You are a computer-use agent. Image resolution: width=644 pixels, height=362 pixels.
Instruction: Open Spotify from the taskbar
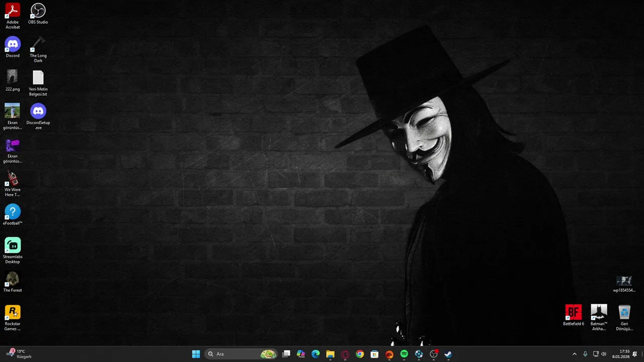pyautogui.click(x=404, y=354)
